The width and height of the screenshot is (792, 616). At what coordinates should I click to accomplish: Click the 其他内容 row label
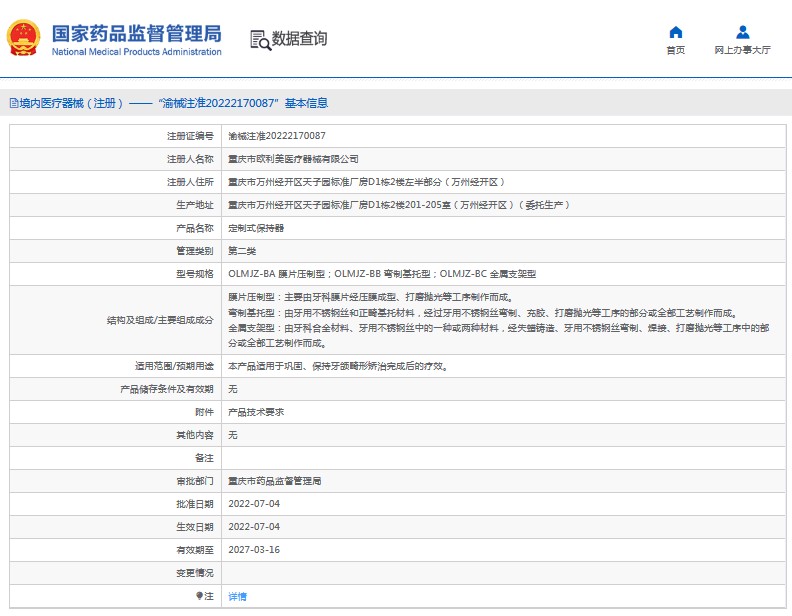click(x=194, y=435)
